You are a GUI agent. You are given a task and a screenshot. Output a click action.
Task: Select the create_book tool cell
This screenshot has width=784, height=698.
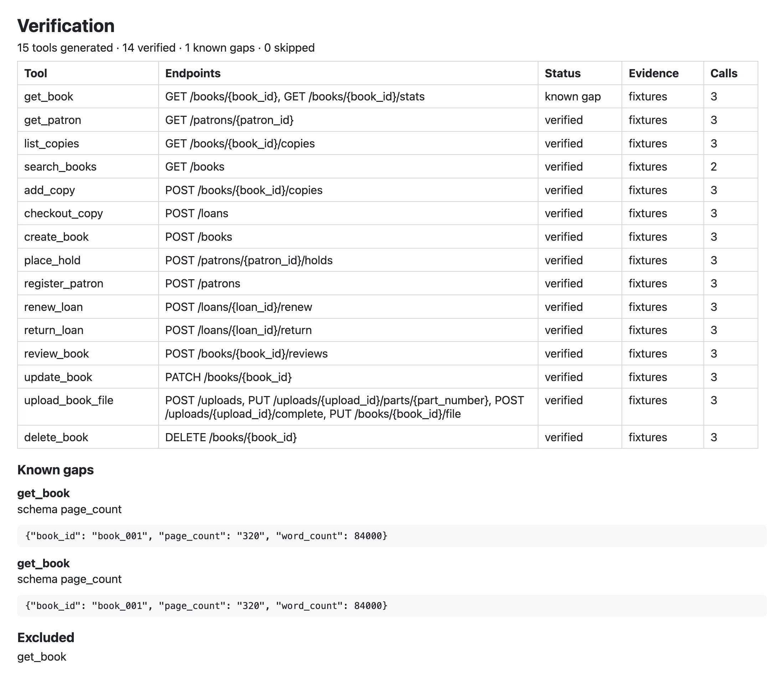pos(88,236)
